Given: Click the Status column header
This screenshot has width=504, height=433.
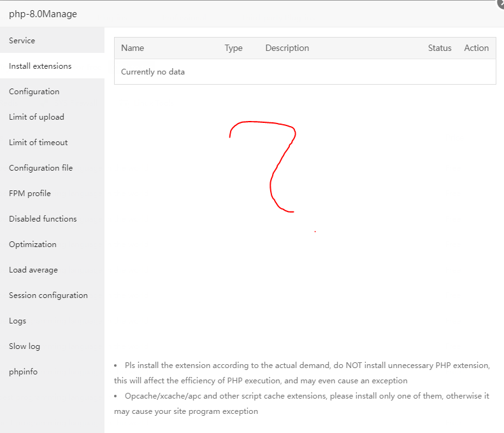Looking at the screenshot, I should coord(440,48).
